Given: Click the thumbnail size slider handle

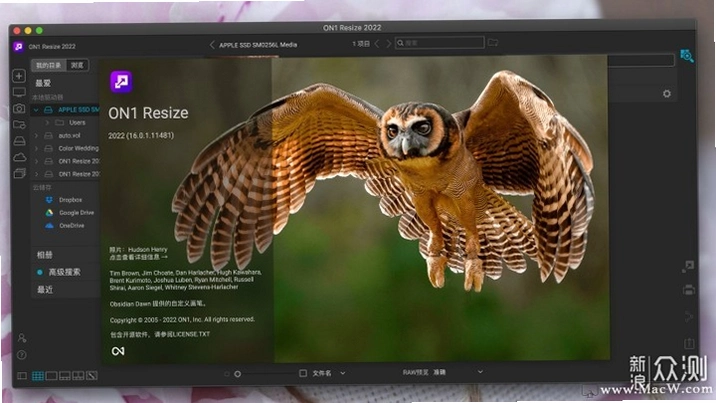Looking at the screenshot, I should click(x=237, y=374).
